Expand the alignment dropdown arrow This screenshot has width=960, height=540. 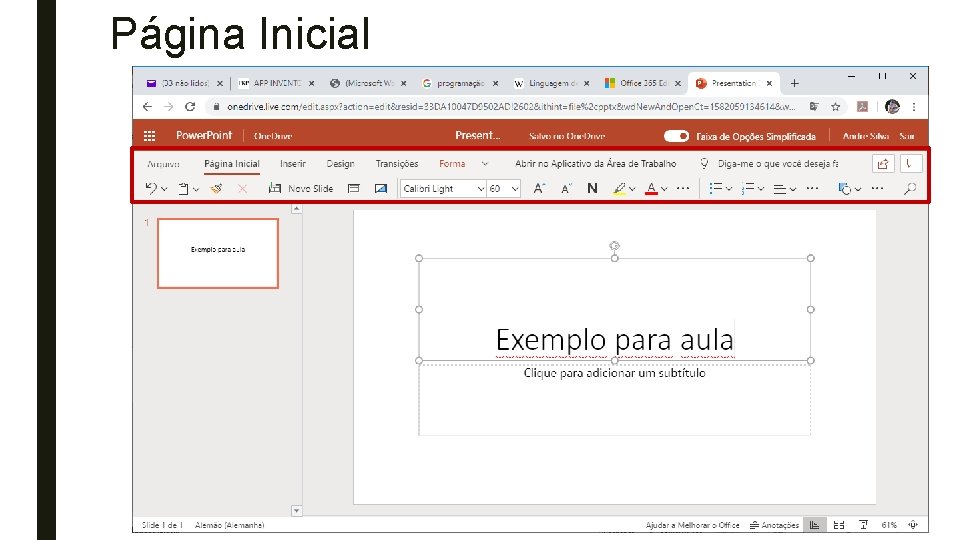click(x=793, y=189)
